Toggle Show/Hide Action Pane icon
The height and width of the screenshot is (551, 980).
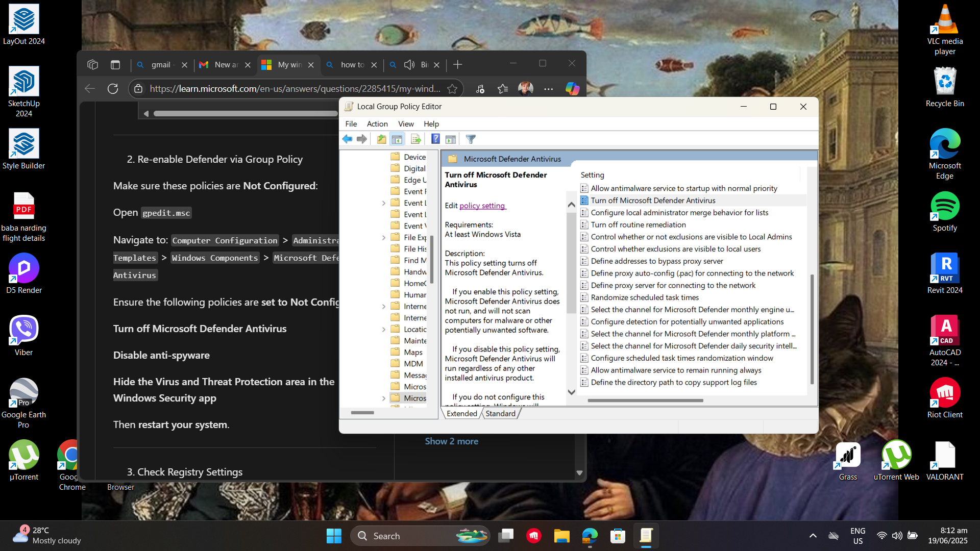point(450,139)
